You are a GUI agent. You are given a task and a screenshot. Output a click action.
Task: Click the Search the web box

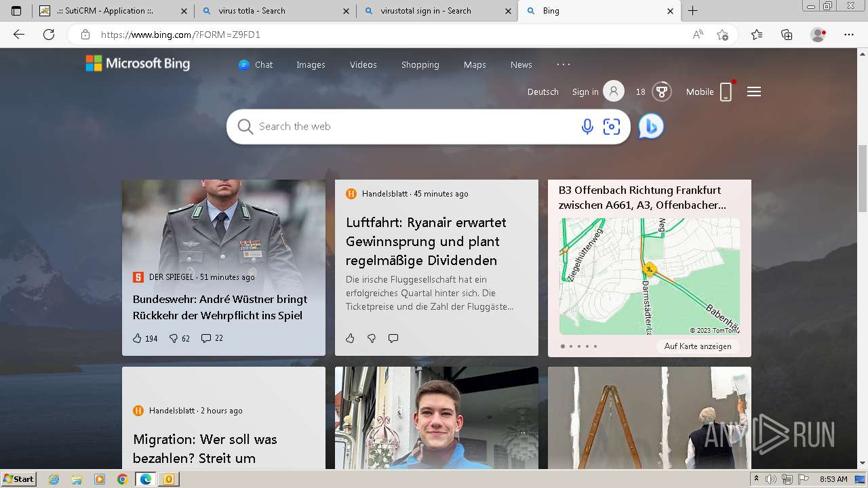coord(414,127)
